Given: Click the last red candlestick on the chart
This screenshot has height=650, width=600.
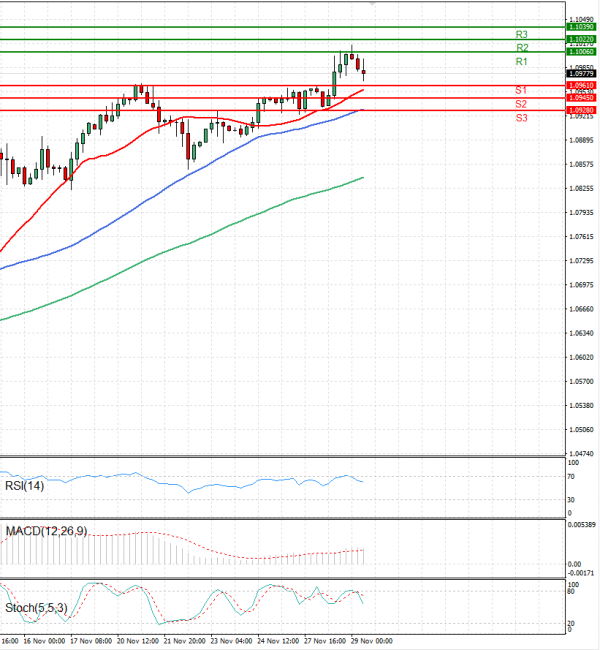Looking at the screenshot, I should pos(364,72).
